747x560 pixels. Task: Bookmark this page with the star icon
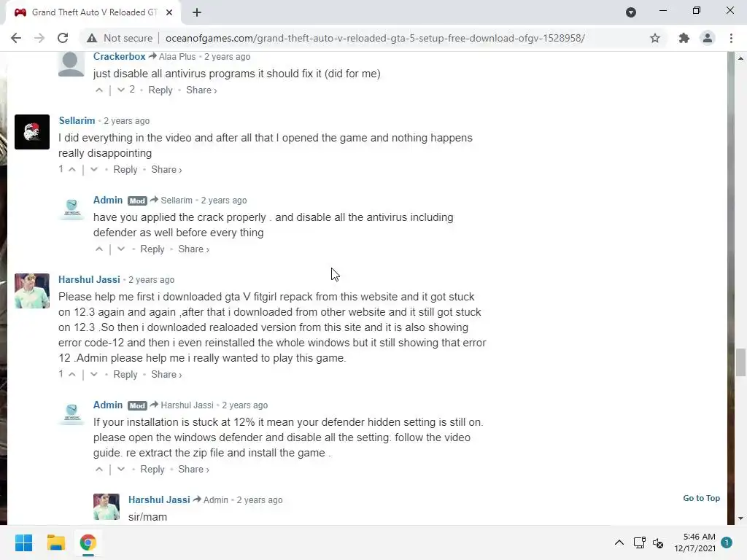point(655,38)
